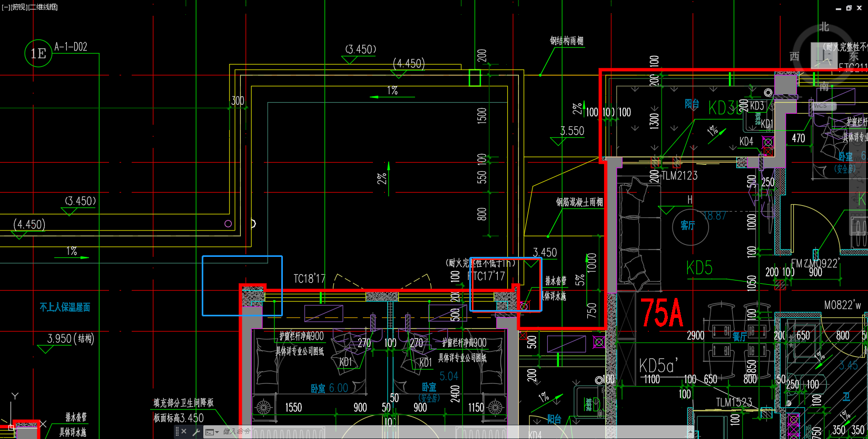The image size is (868, 439).
Task: Click the 3.950(结构) elevation text
Action: pyautogui.click(x=71, y=338)
